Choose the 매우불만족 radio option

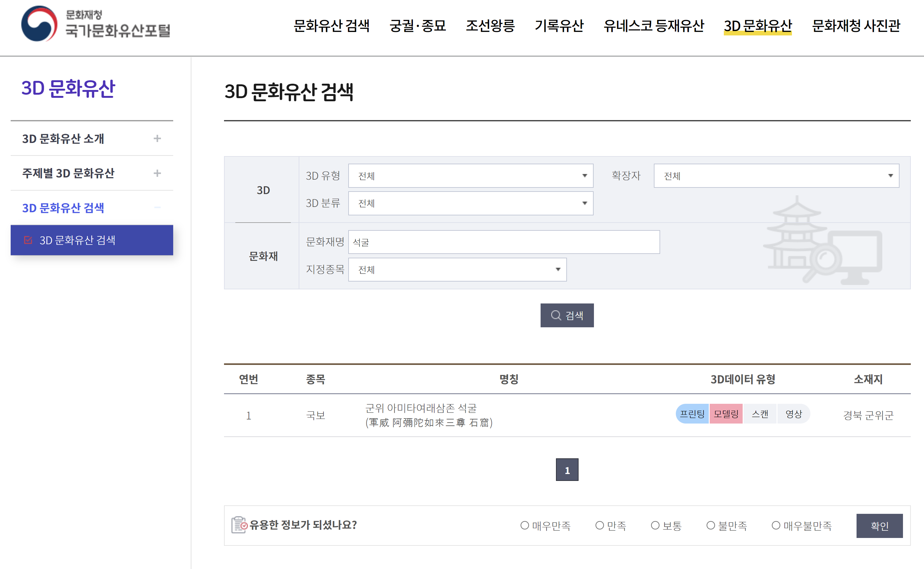click(x=776, y=525)
